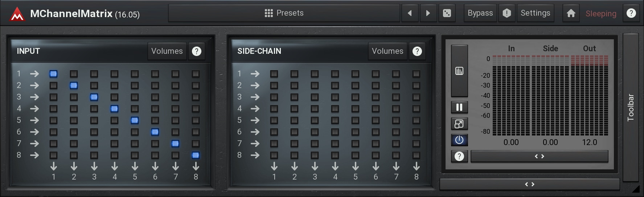Click the Bypass button
This screenshot has height=197, width=644.
[480, 13]
